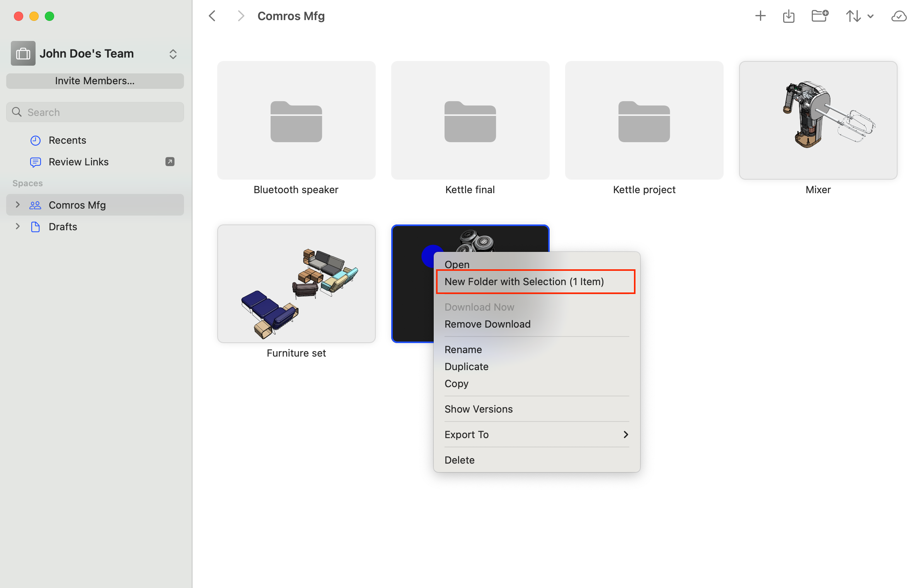Open the Kettle project folder
The width and height of the screenshot is (920, 588).
(644, 120)
